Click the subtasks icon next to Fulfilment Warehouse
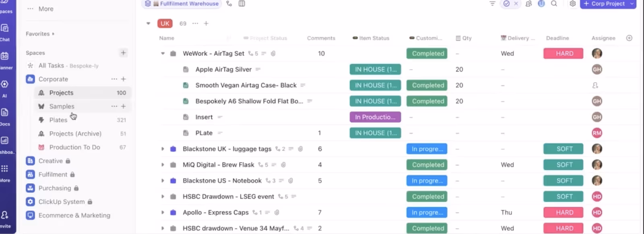 (x=229, y=4)
